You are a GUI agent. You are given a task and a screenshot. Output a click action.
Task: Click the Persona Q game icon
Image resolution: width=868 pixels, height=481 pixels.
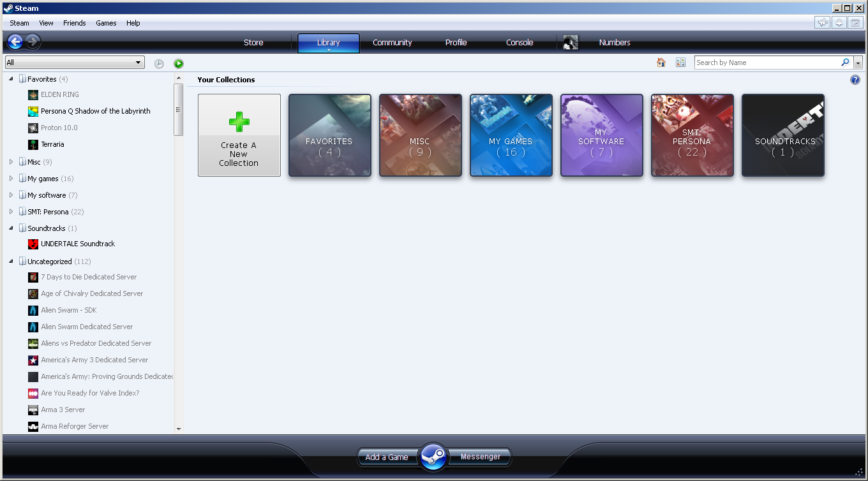pos(33,111)
